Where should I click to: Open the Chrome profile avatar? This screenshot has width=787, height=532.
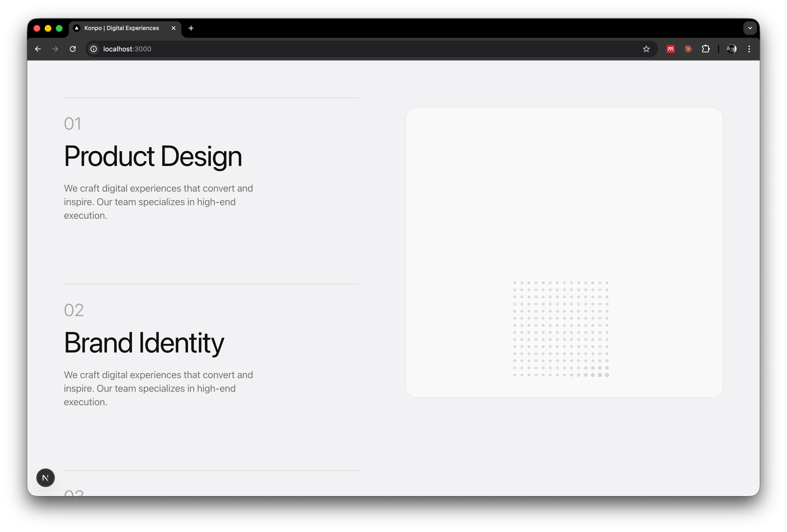pos(731,49)
